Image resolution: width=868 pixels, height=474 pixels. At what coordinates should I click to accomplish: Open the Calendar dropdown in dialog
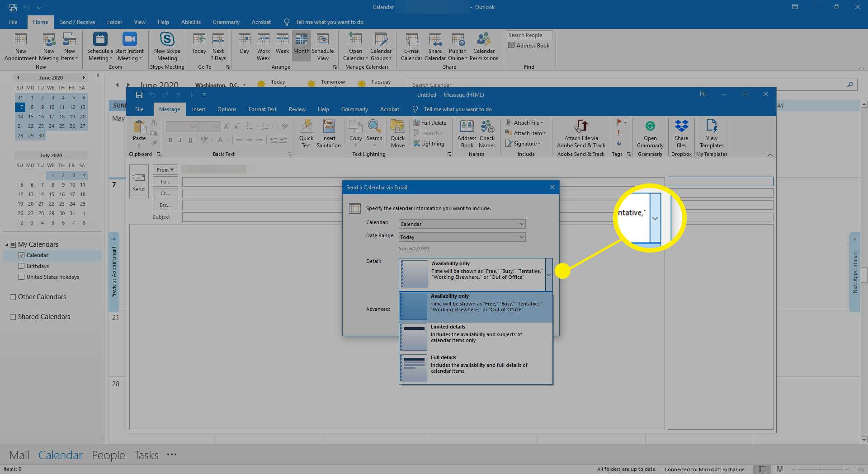(x=521, y=224)
